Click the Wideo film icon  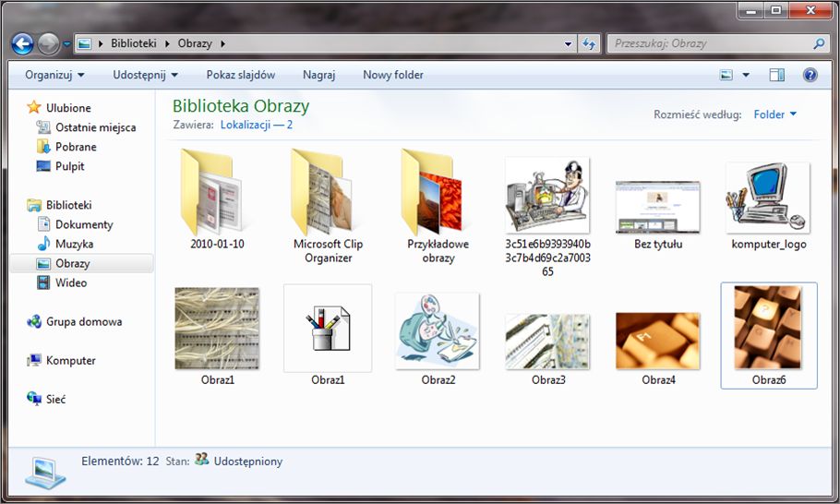(x=43, y=282)
